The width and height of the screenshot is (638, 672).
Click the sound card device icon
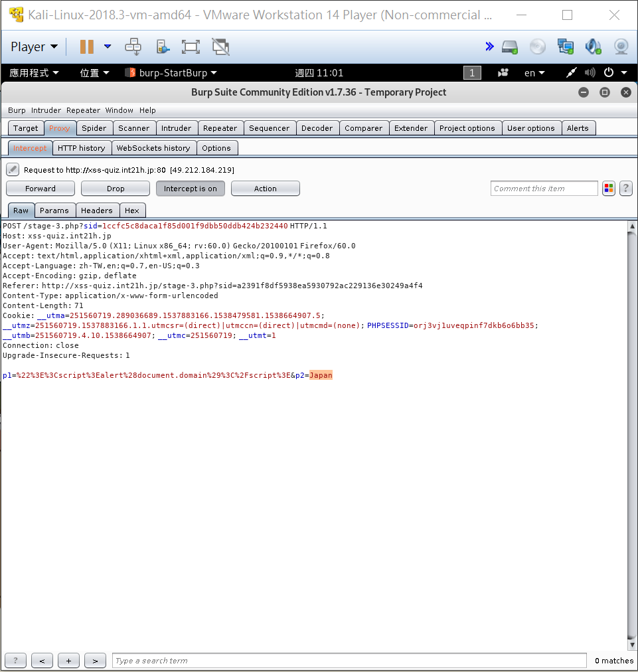point(593,46)
